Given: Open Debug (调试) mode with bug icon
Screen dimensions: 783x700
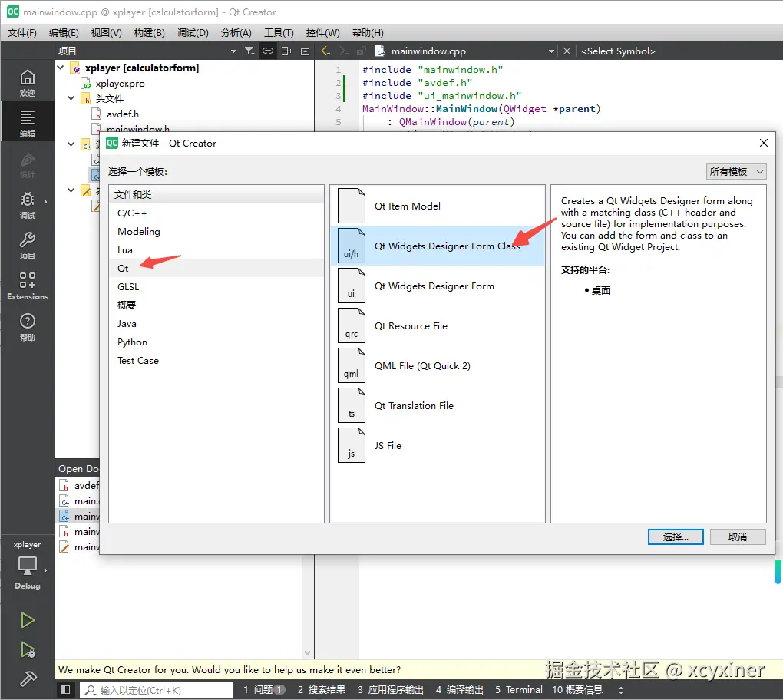Looking at the screenshot, I should (28, 205).
